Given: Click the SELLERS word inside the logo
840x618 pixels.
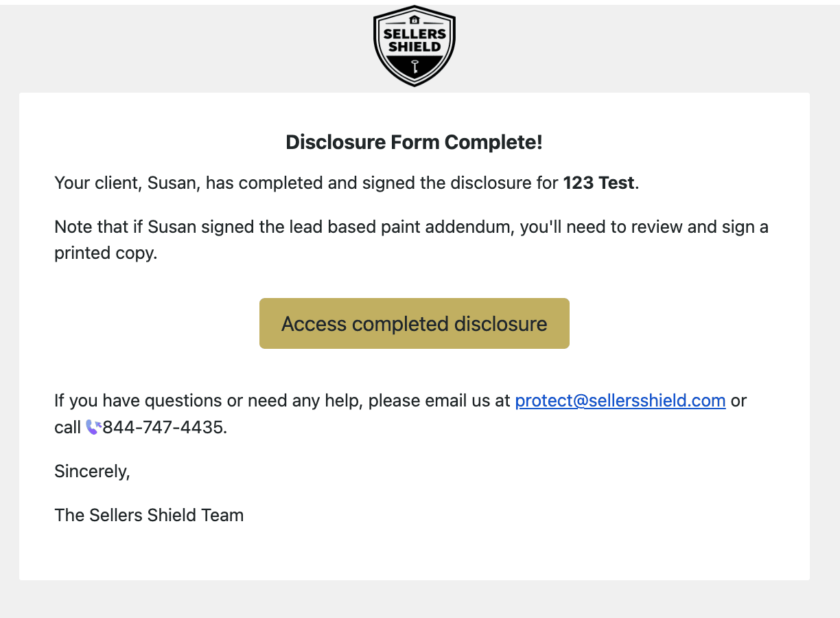Looking at the screenshot, I should 415,34.
